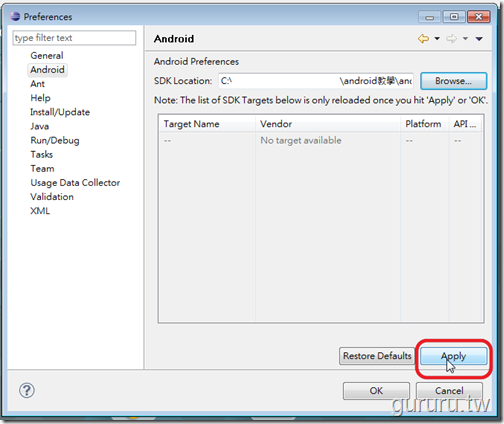Click the forward navigation arrow icon

coord(451,39)
